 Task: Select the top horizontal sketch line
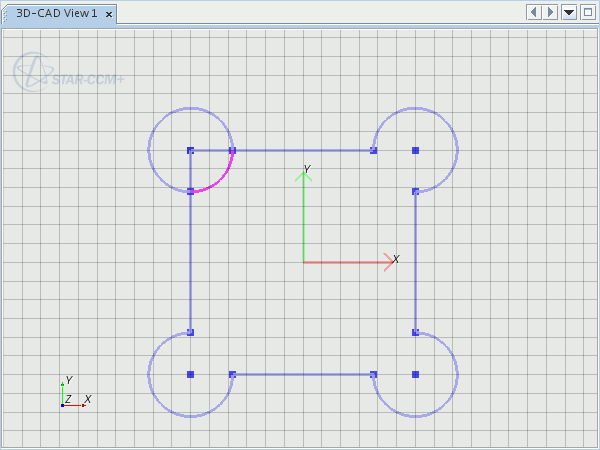tap(300, 150)
